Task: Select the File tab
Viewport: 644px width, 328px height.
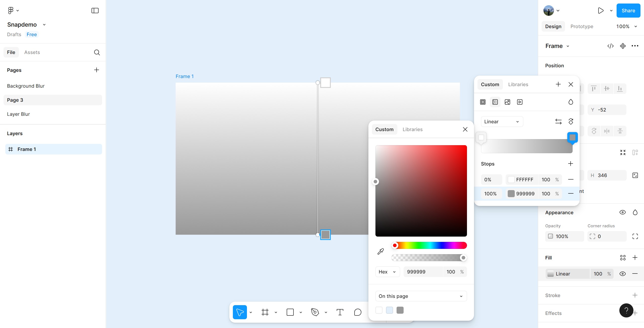Action: coord(11,52)
